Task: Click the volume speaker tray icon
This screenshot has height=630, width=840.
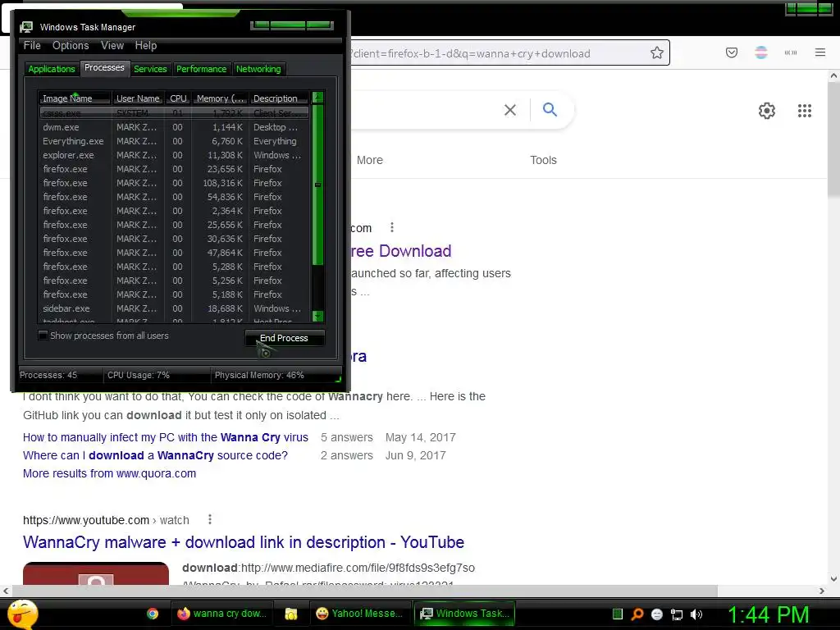Action: (x=696, y=614)
